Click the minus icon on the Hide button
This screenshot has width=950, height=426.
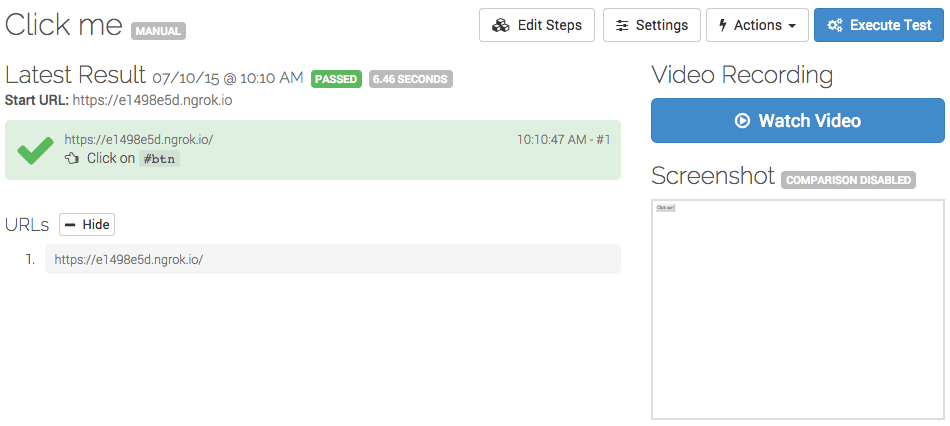click(70, 225)
